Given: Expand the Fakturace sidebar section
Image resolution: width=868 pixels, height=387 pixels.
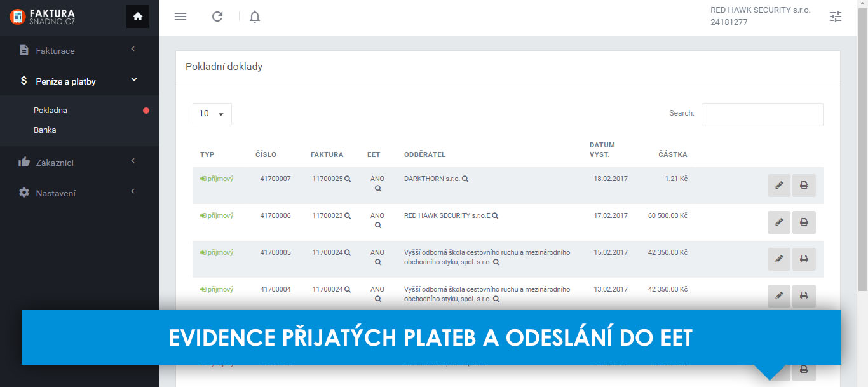Looking at the screenshot, I should click(55, 51).
